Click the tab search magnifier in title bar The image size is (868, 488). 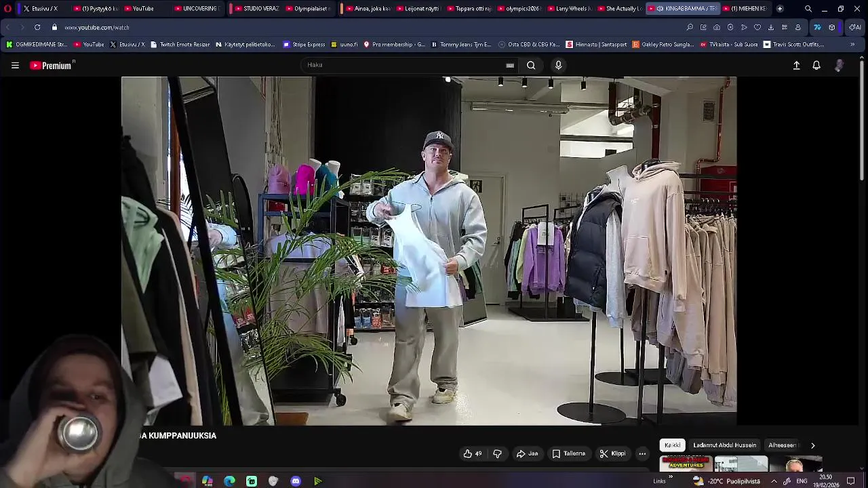[x=808, y=8]
